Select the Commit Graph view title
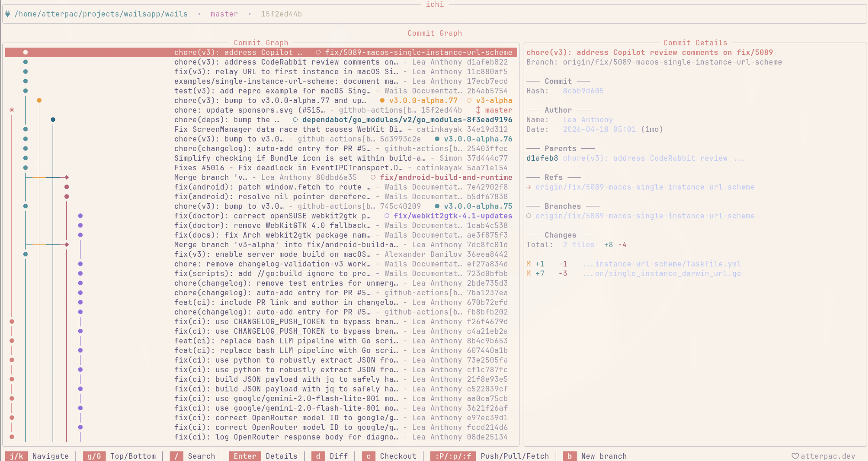Screen dimensions: 868x461 pos(434,33)
